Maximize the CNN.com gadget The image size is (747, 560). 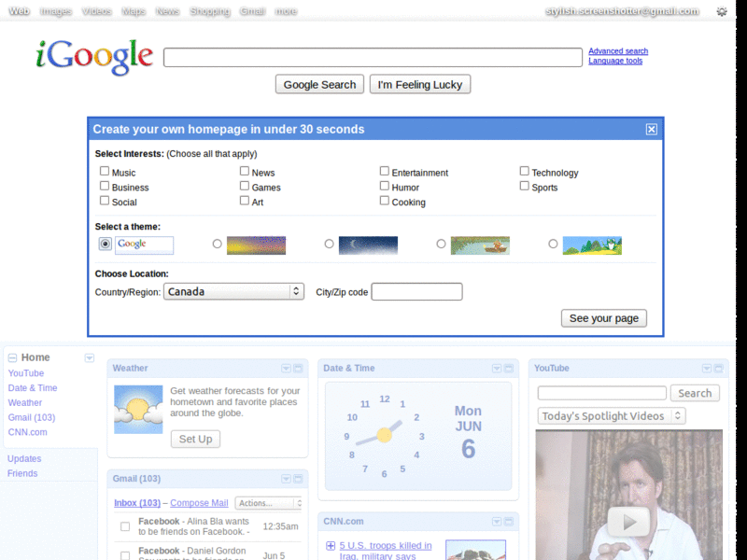click(509, 522)
